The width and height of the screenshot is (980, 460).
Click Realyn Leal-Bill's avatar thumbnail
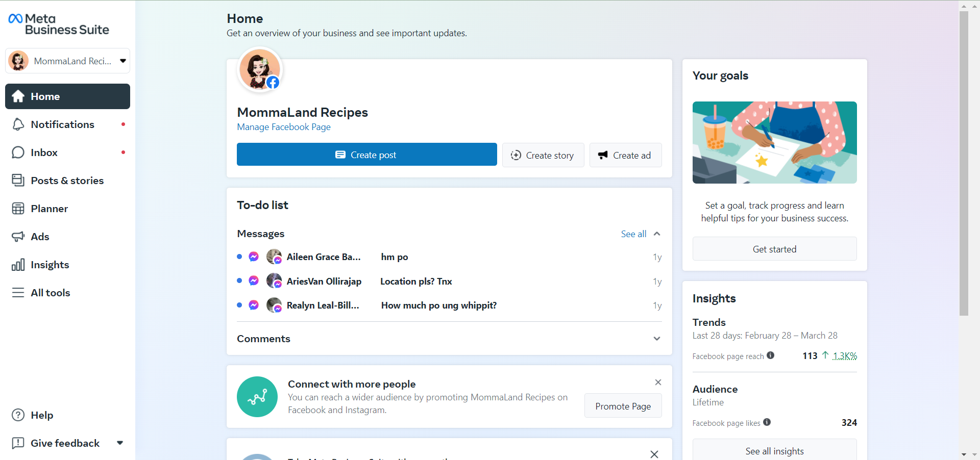point(274,305)
